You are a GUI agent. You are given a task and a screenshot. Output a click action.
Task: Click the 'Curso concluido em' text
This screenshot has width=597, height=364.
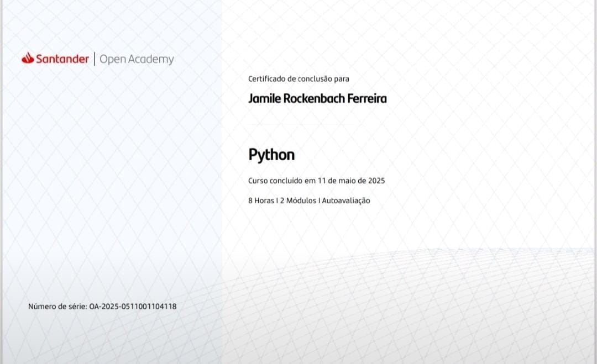coord(281,180)
